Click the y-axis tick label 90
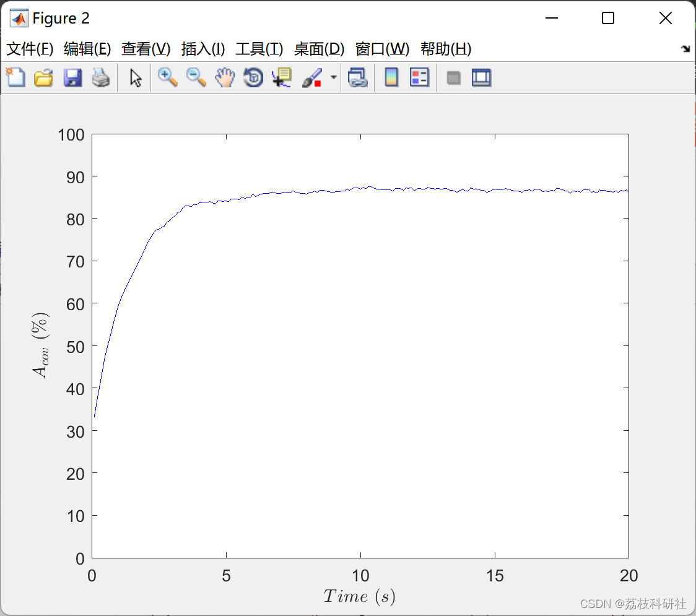 point(75,178)
